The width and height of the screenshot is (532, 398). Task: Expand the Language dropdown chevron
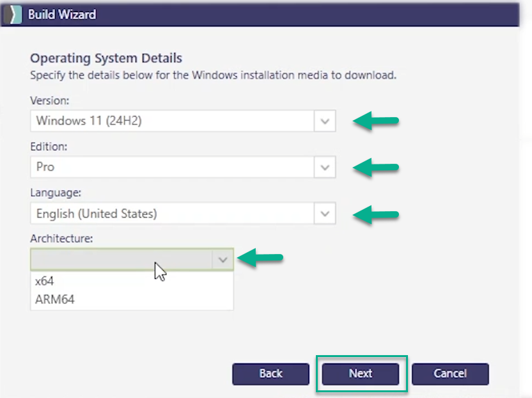(x=325, y=214)
